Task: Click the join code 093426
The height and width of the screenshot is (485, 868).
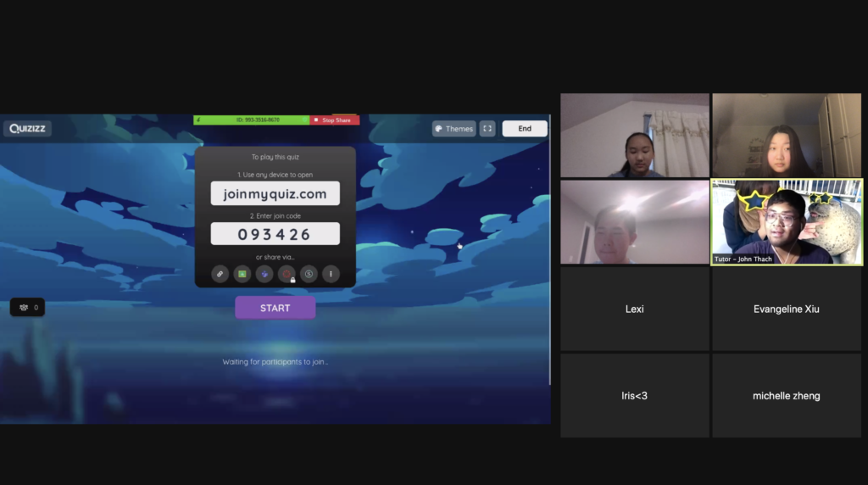Action: click(x=275, y=234)
